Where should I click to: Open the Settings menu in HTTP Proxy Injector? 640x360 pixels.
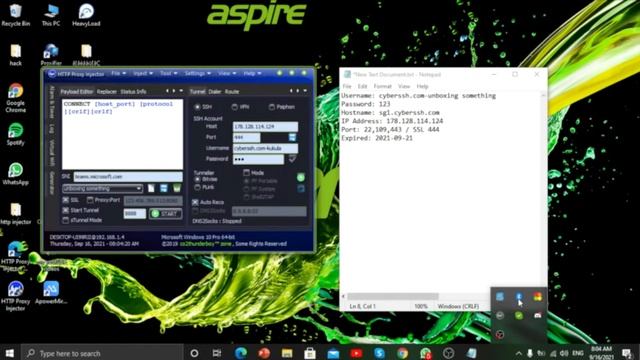point(198,73)
